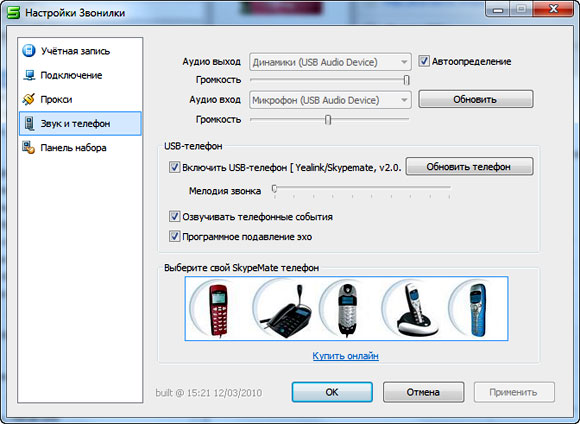Viewport: 580px width, 424px height.
Task: Click the Обновить телефон button
Action: [x=469, y=166]
